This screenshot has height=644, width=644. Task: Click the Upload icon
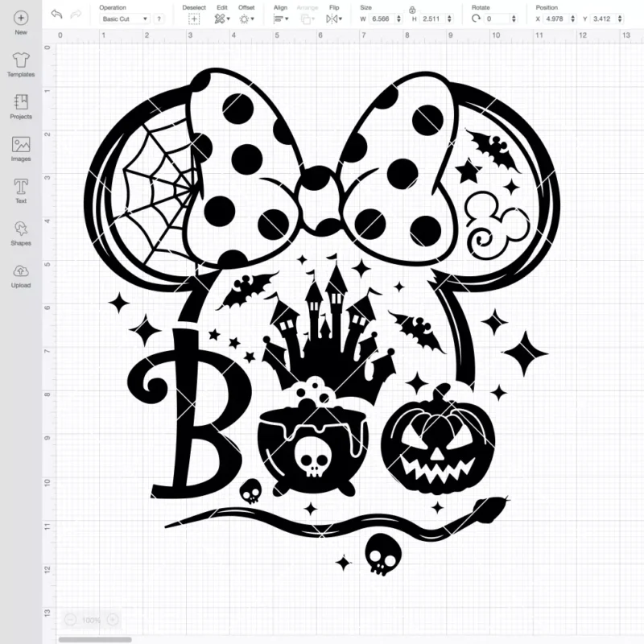coord(21,271)
